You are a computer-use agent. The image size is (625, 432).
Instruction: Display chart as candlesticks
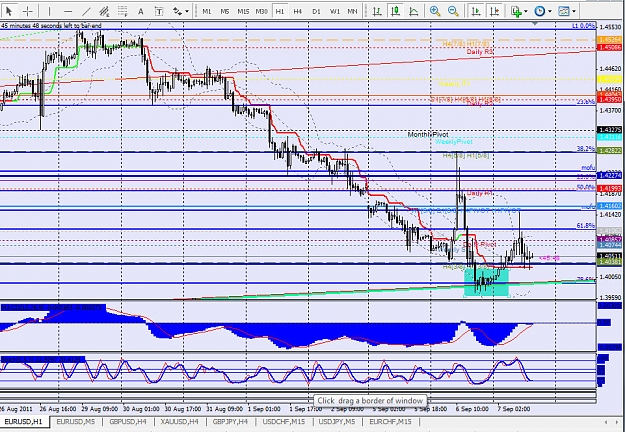pyautogui.click(x=395, y=11)
